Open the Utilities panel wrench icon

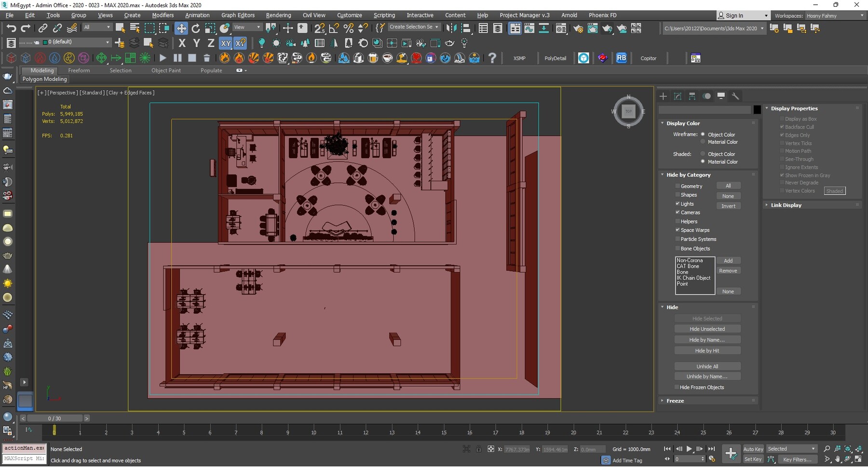click(735, 96)
